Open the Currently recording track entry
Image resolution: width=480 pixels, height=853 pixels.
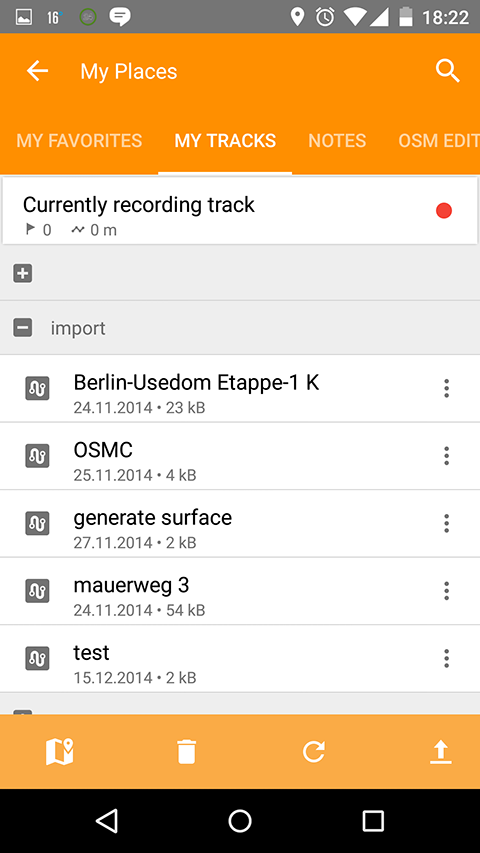(240, 211)
